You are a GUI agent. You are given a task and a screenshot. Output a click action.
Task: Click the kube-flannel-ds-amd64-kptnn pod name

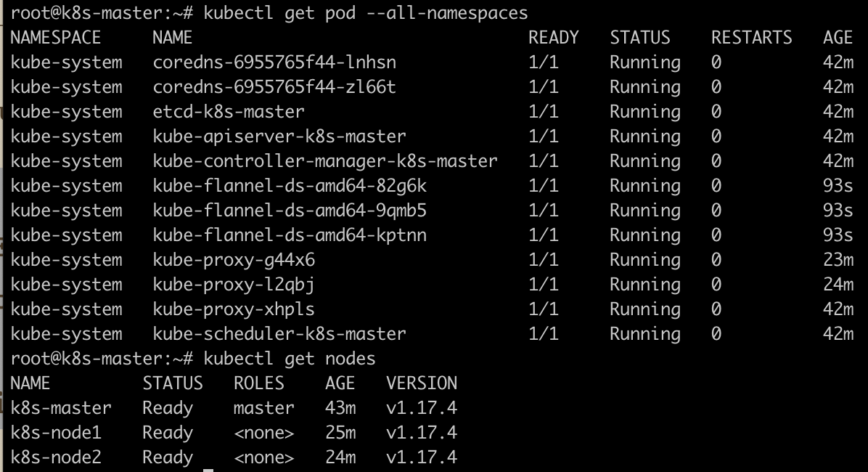click(290, 235)
